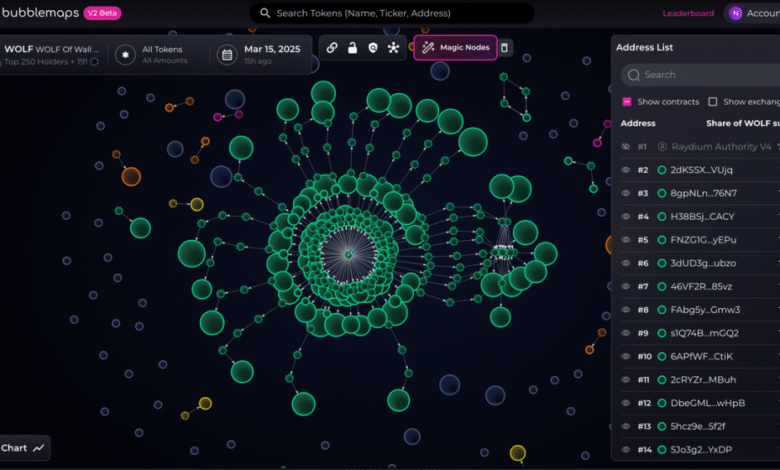Click the bubblemaps logo

point(40,13)
